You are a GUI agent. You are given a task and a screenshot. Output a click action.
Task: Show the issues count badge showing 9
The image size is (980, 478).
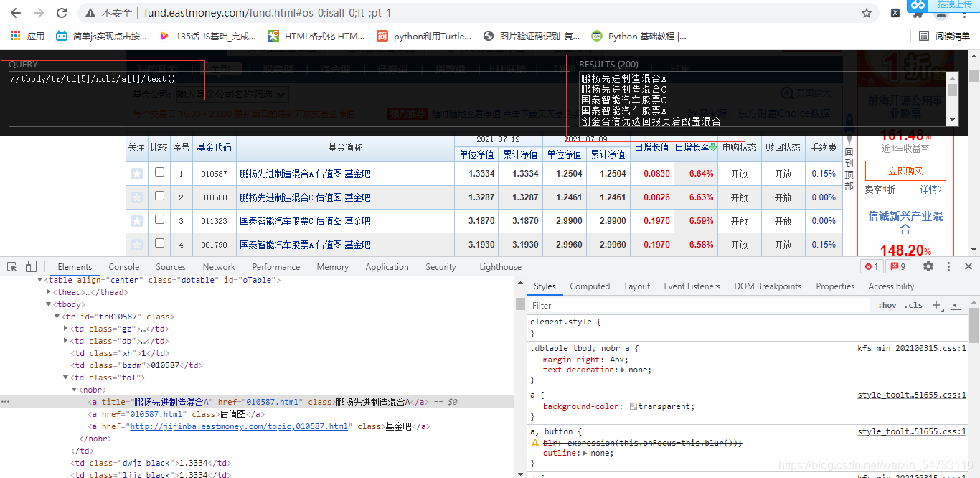898,266
